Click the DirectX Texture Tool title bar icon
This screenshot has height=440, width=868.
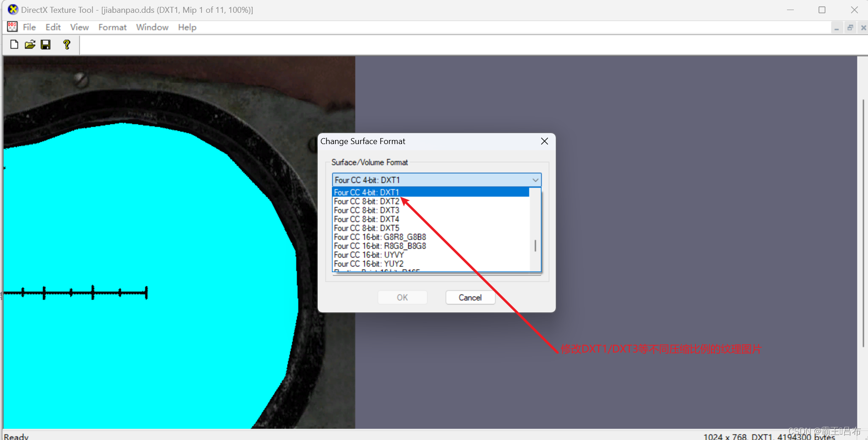[12, 10]
